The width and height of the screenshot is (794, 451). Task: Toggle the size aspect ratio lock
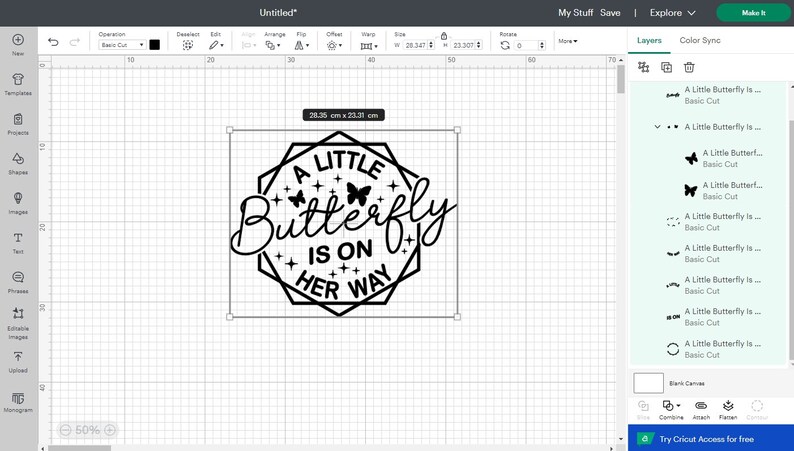444,36
